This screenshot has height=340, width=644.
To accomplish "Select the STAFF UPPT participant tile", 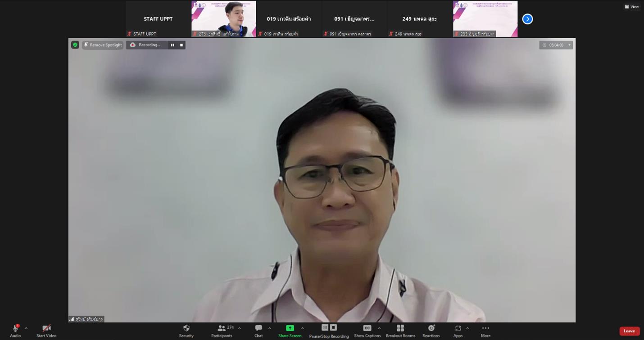I will click(x=158, y=19).
